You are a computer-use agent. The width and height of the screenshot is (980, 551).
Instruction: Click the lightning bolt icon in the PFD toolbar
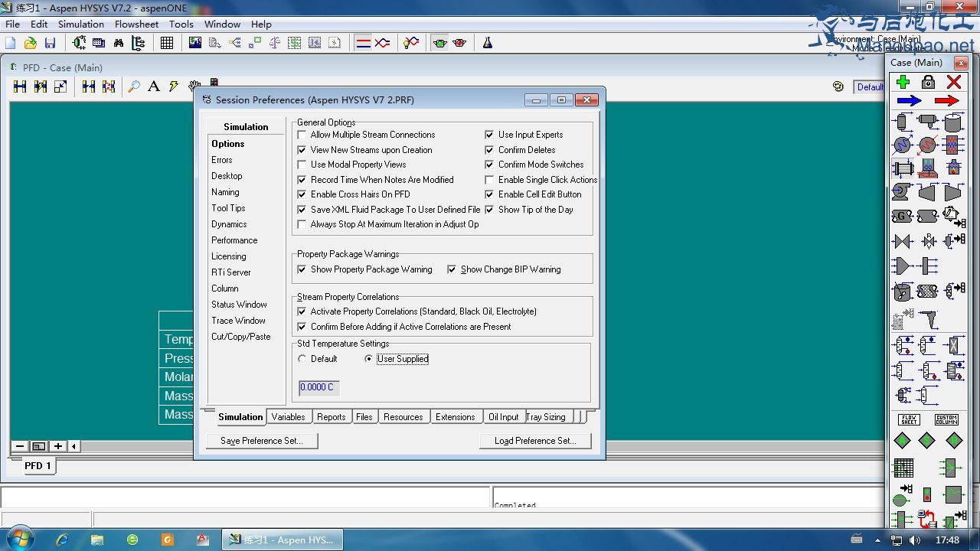174,86
